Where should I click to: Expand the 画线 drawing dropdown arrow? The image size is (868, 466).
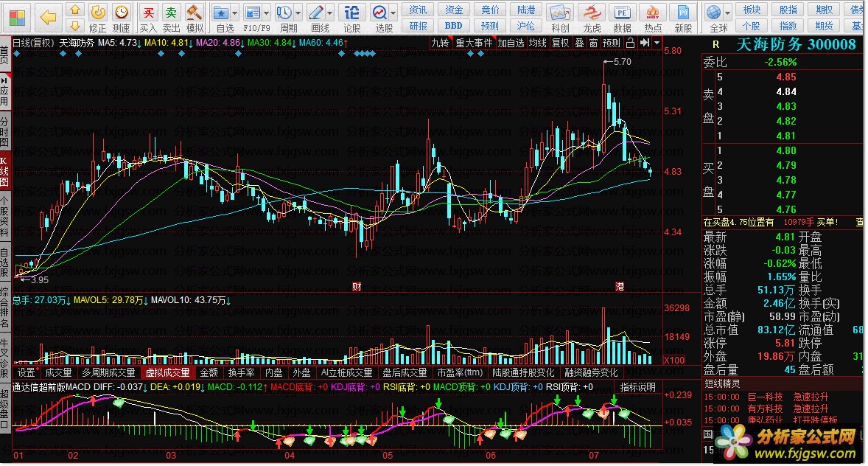(330, 13)
